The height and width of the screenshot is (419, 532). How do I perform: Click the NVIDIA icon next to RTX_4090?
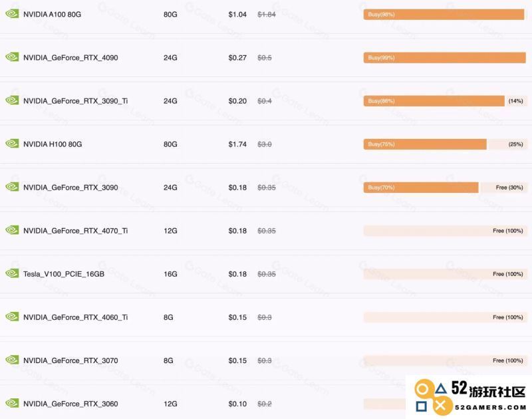point(12,57)
